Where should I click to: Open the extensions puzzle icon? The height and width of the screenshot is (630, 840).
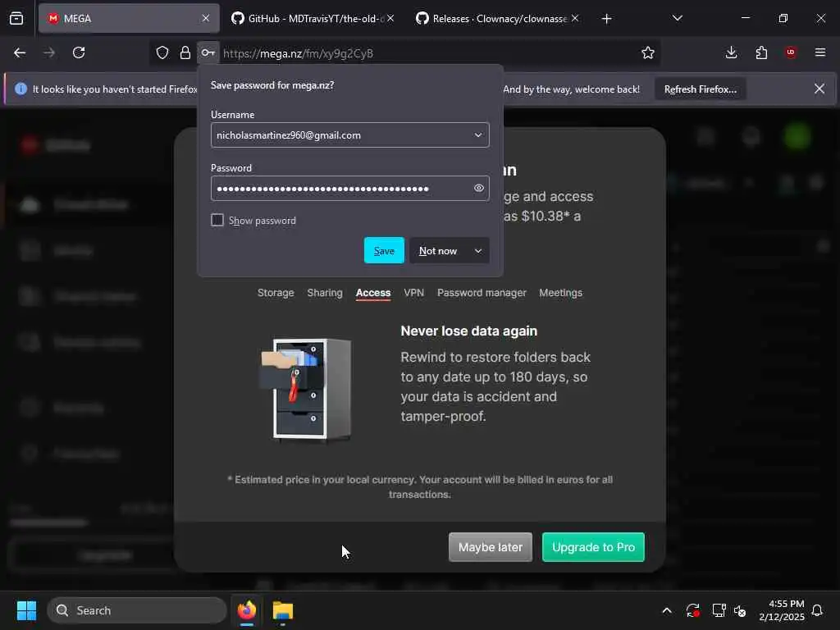coord(761,52)
